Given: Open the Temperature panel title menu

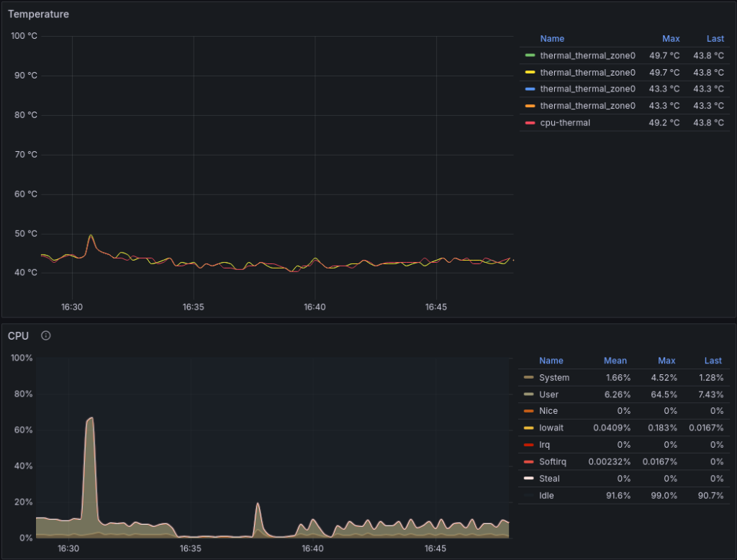Looking at the screenshot, I should tap(39, 14).
